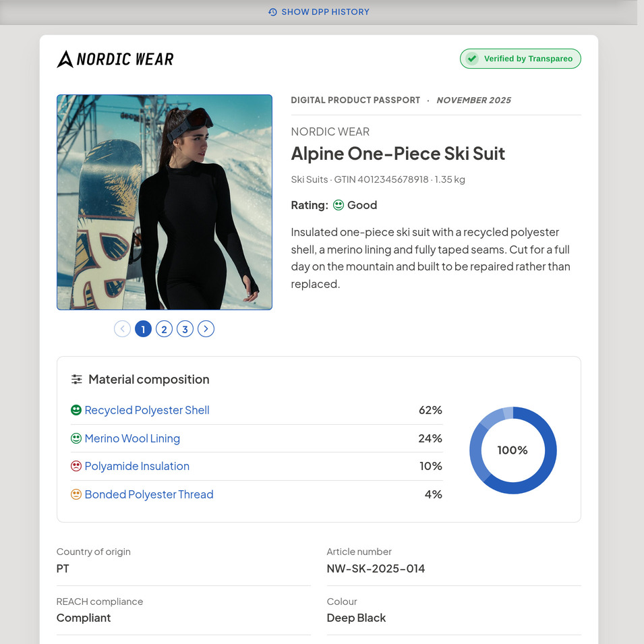
Task: Click smiley icon beside Merino Wool Lining
Action: pyautogui.click(x=76, y=438)
